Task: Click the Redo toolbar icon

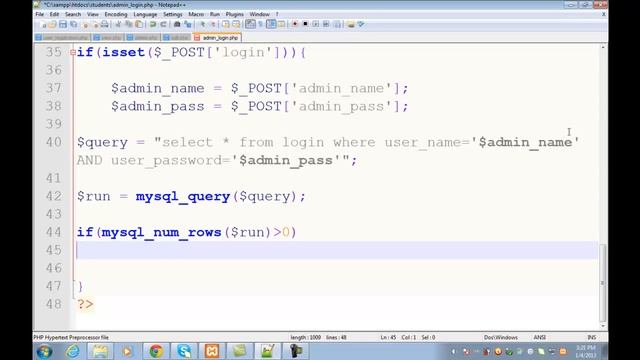Action: click(x=163, y=24)
